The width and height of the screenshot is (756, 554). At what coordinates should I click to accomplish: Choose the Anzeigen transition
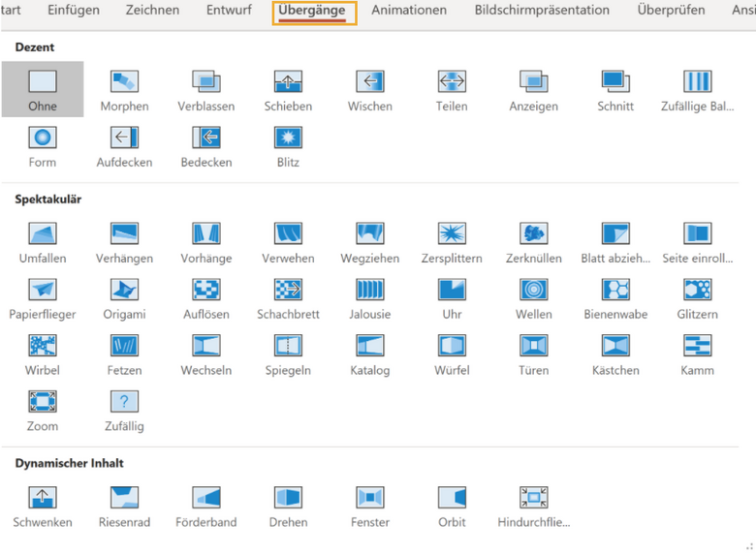[x=534, y=89]
